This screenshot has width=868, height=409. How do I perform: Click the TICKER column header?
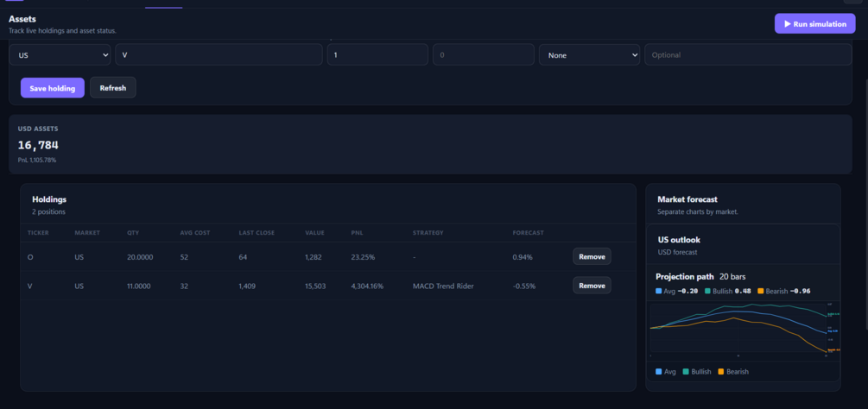point(38,233)
